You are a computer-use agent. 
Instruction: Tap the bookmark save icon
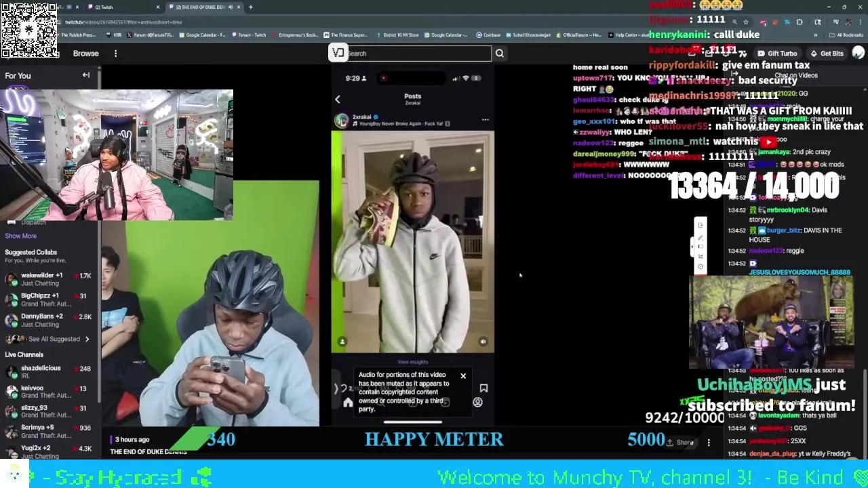(x=484, y=388)
